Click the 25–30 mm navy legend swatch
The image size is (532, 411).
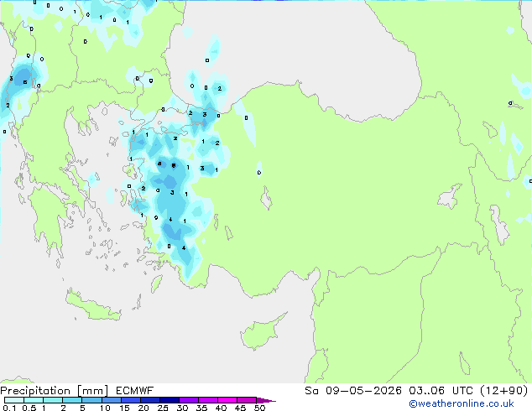click(170, 400)
